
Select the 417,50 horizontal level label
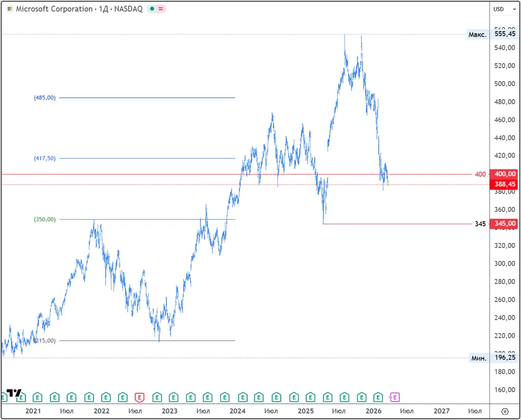coord(45,158)
